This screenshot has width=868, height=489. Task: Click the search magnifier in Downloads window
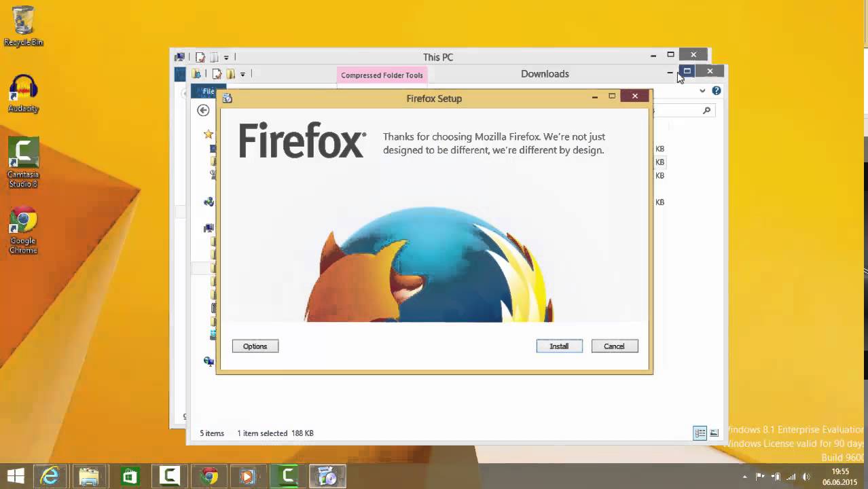[x=707, y=110]
